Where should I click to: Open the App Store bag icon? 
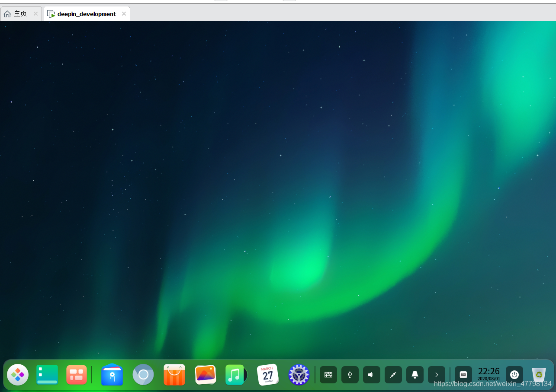pos(174,375)
